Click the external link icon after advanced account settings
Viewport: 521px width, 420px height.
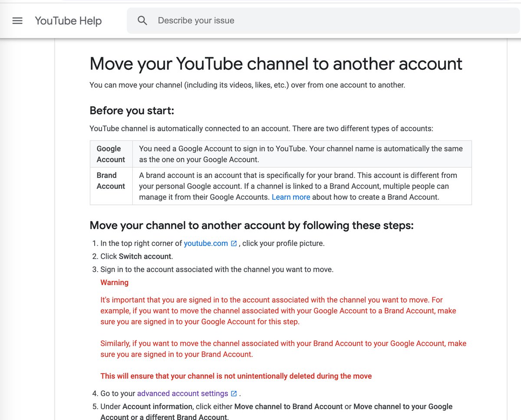pos(234,394)
